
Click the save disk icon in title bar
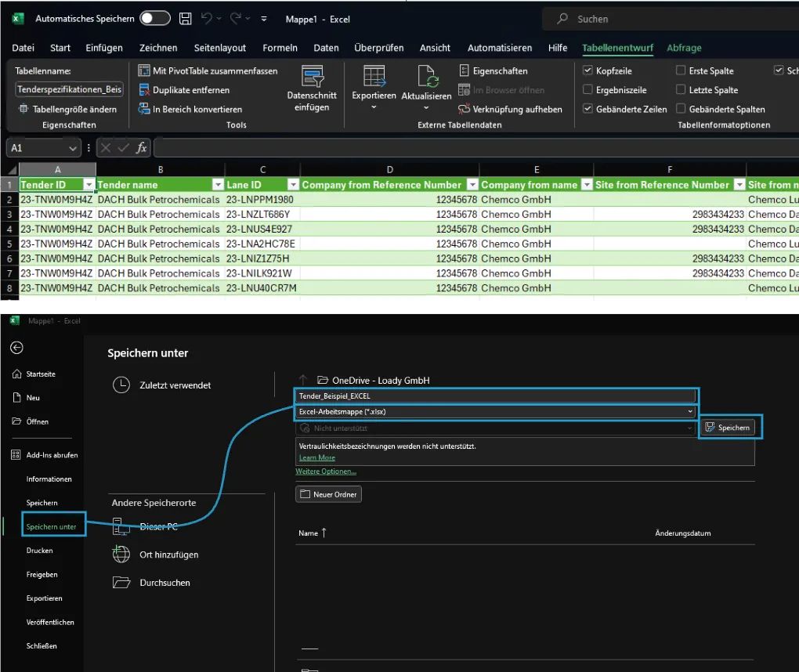click(x=186, y=19)
